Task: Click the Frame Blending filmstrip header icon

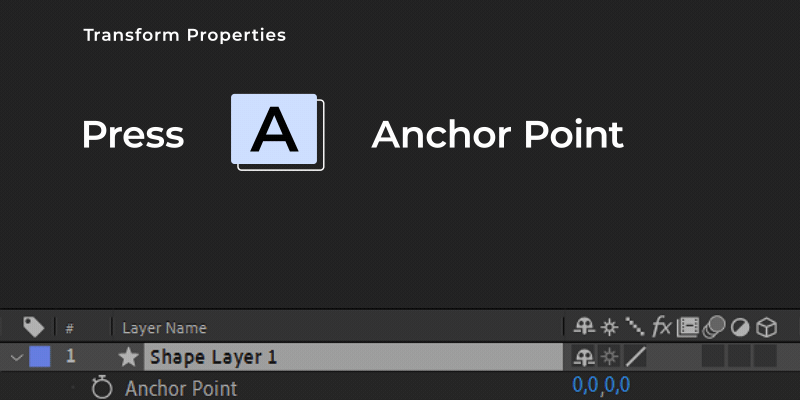Action: 687,327
